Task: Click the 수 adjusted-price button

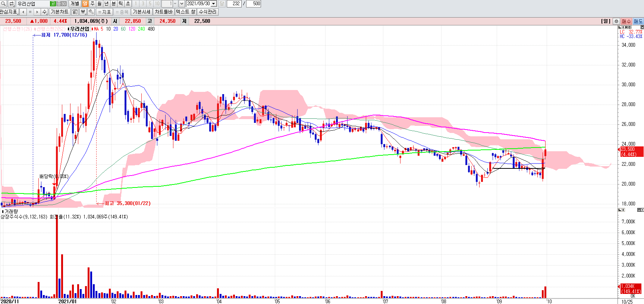Action: click(44, 12)
